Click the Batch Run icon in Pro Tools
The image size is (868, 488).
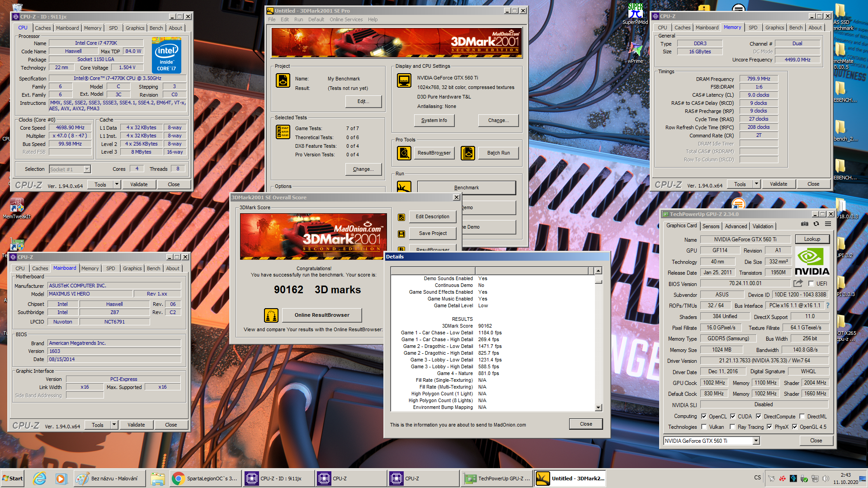[x=468, y=153]
